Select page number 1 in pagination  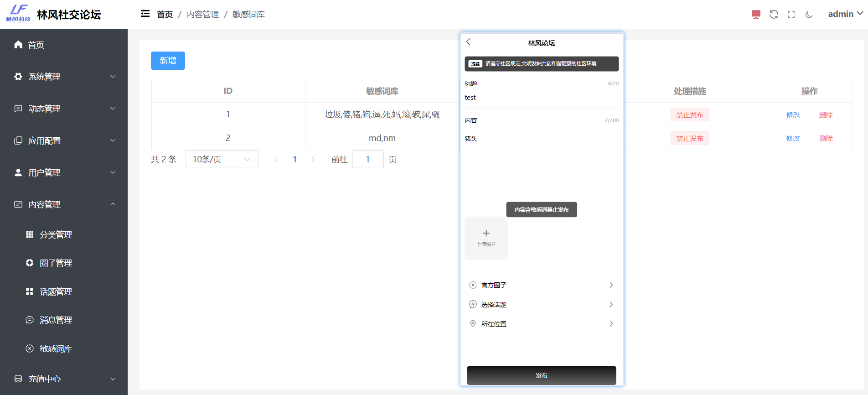295,159
